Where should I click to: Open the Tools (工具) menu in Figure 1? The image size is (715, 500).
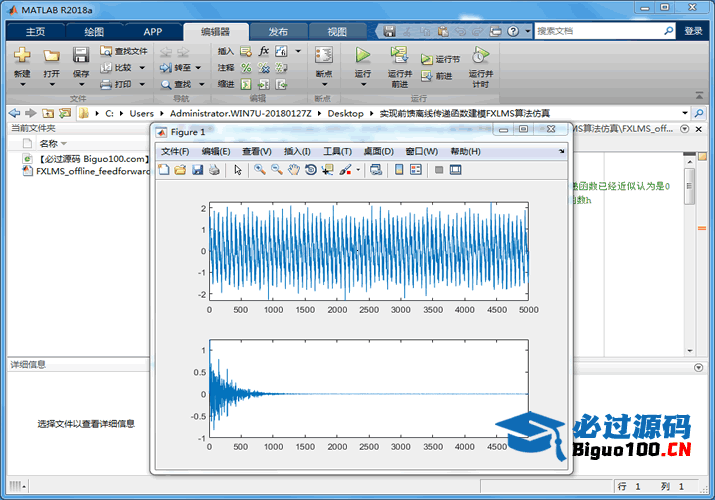(x=337, y=151)
